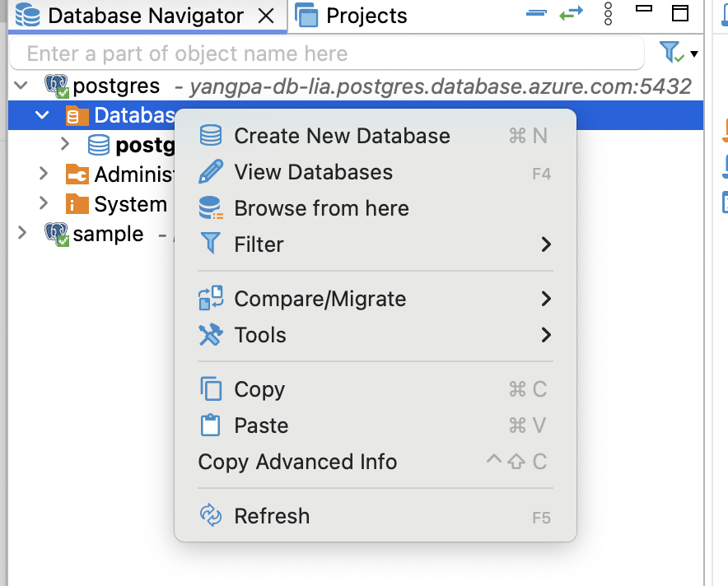Select Copy Advanced Info entry
The height and width of the screenshot is (586, 728).
[376, 462]
